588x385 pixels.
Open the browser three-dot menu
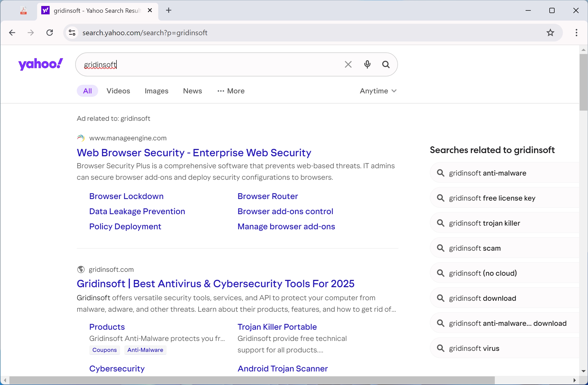(x=576, y=32)
